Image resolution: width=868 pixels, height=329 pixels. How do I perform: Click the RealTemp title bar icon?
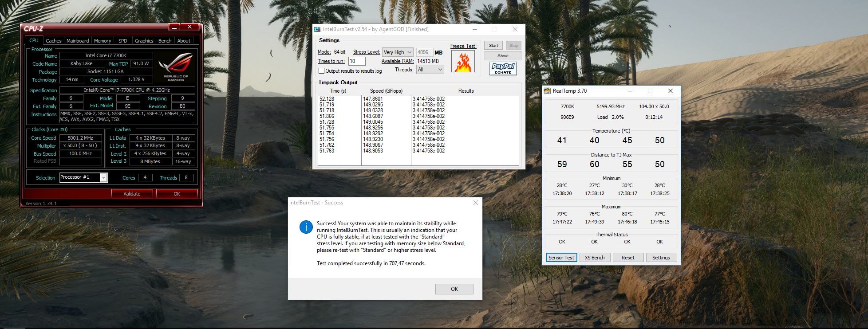click(x=547, y=91)
